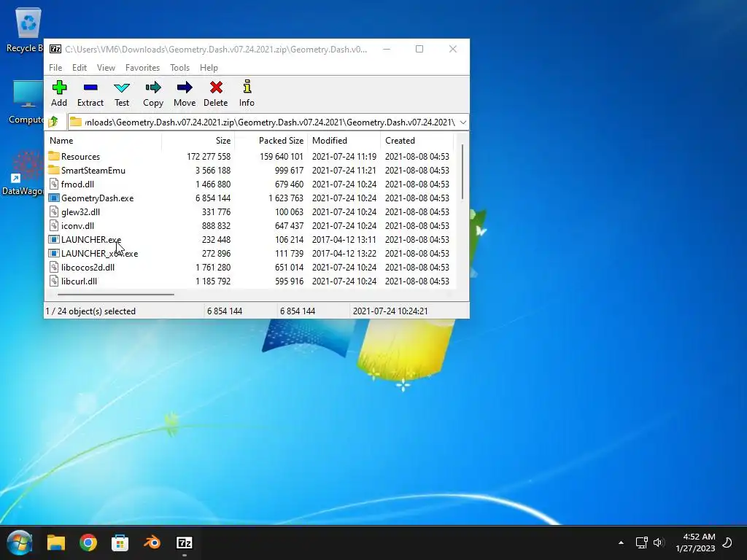Open the 7-Zip window system menu icon
The width and height of the screenshot is (747, 560).
55,49
